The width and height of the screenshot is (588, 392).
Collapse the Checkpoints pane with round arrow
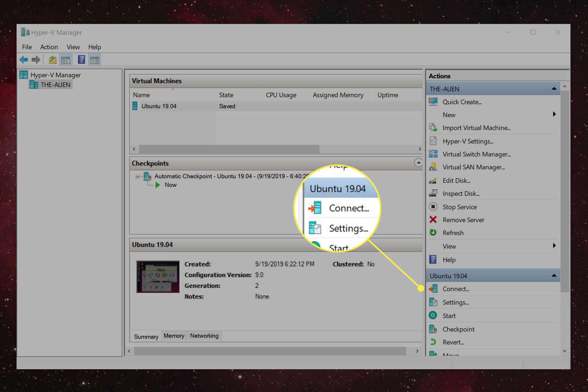418,162
